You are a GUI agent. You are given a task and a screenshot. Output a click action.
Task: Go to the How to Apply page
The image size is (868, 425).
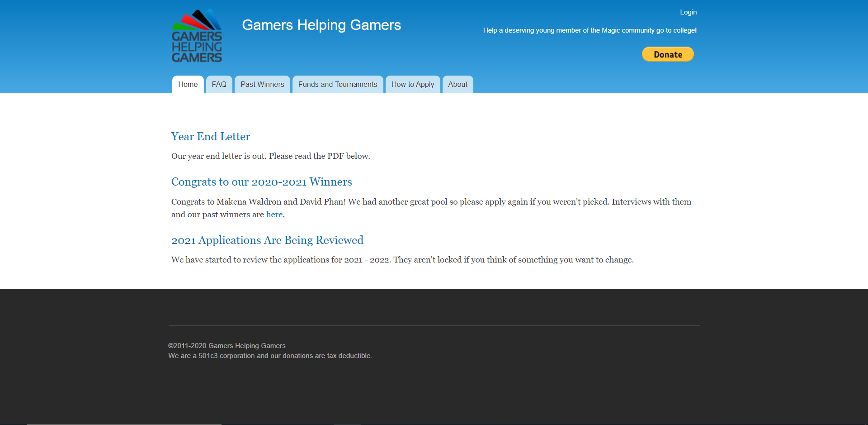413,84
